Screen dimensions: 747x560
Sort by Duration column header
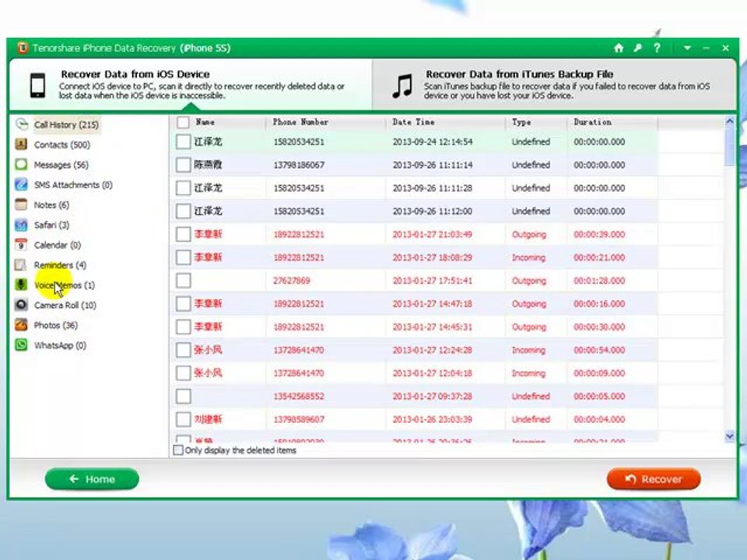pos(592,122)
